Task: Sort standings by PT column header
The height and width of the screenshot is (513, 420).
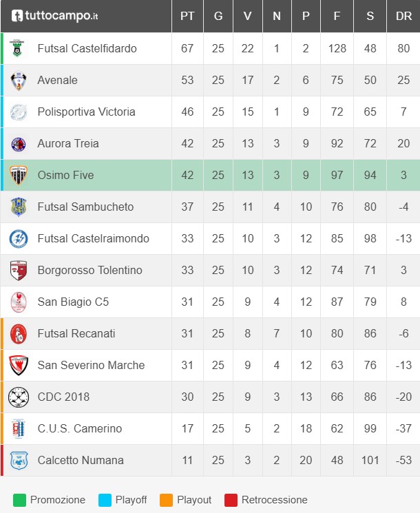Action: 187,16
